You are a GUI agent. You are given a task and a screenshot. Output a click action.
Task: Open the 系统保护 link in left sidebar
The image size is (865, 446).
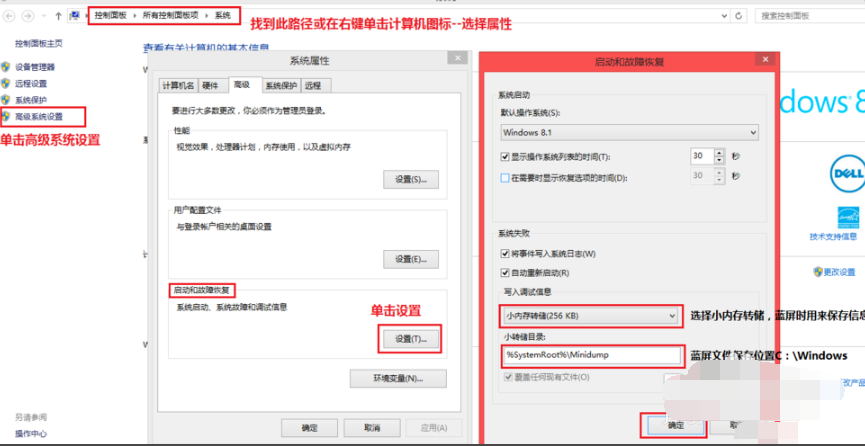tap(31, 100)
